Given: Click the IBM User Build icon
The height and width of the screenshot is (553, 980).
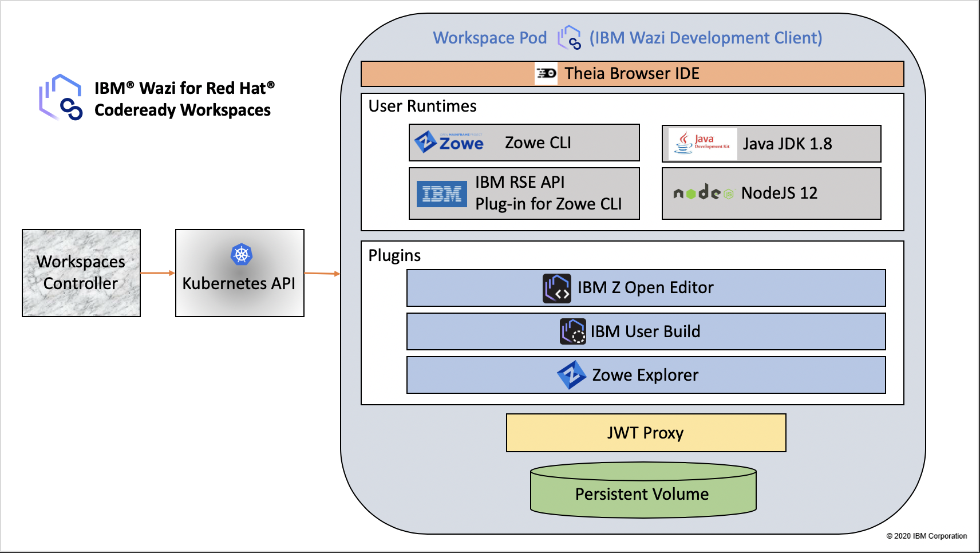Looking at the screenshot, I should coord(573,331).
